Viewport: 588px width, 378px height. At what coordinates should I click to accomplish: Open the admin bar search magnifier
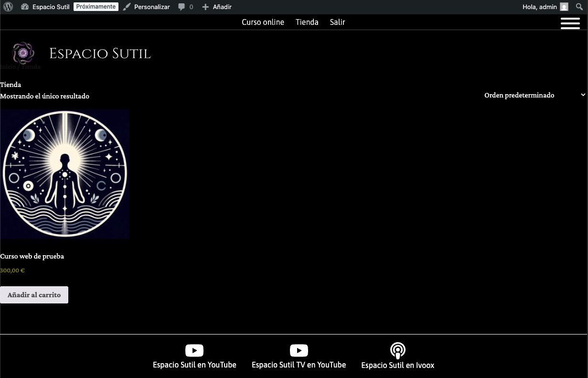click(579, 7)
